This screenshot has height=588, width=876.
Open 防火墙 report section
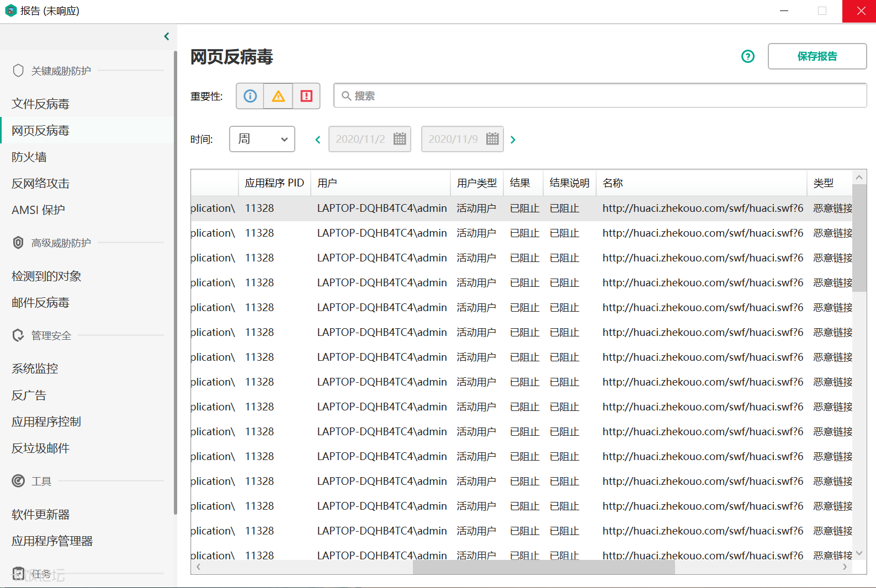(29, 157)
